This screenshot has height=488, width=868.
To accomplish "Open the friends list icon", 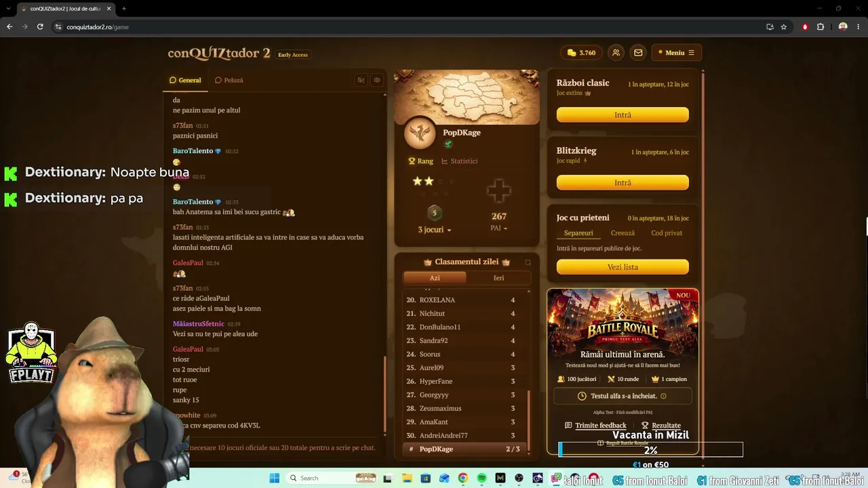I will [616, 53].
